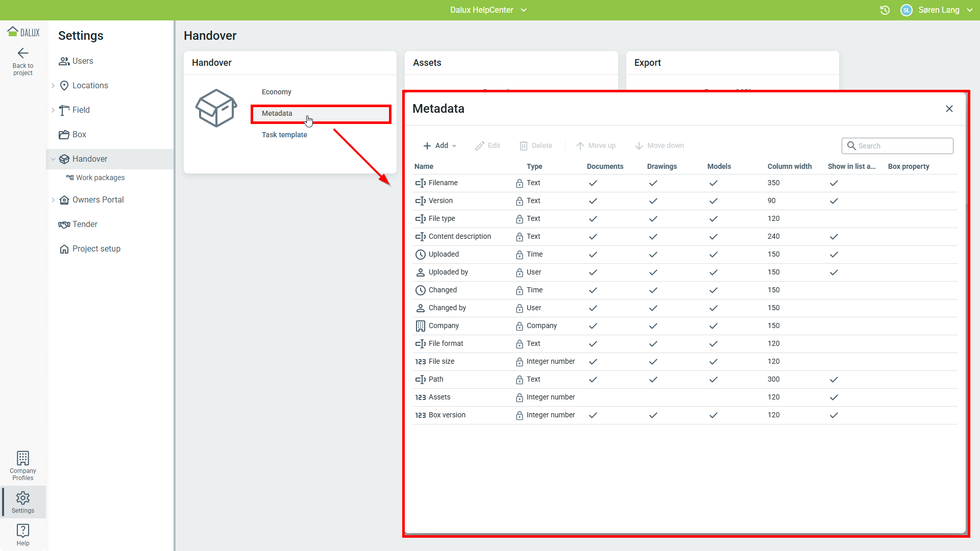Close the Metadata panel
This screenshot has width=980, height=551.
pyautogui.click(x=949, y=109)
